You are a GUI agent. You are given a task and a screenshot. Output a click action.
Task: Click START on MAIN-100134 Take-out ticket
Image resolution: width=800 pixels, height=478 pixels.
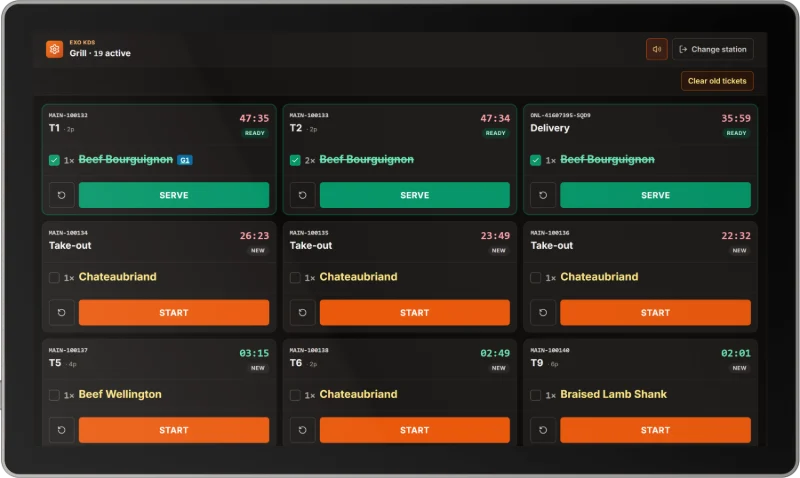click(174, 313)
